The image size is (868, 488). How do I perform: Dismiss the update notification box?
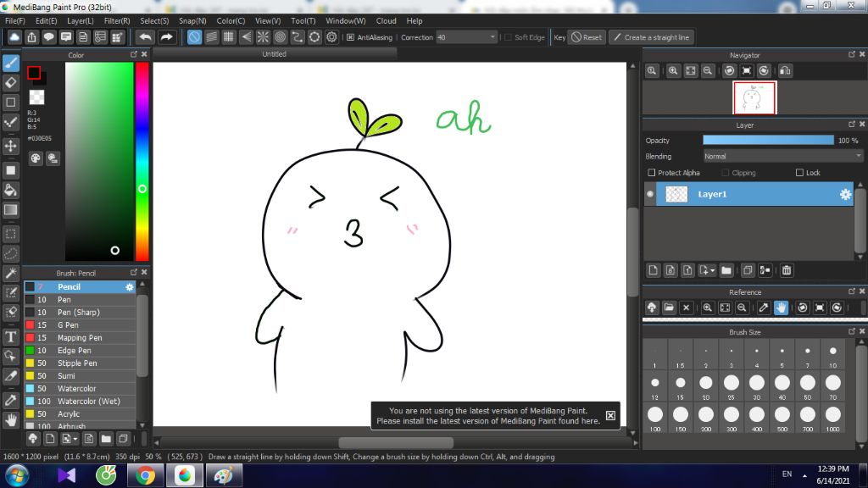click(610, 415)
